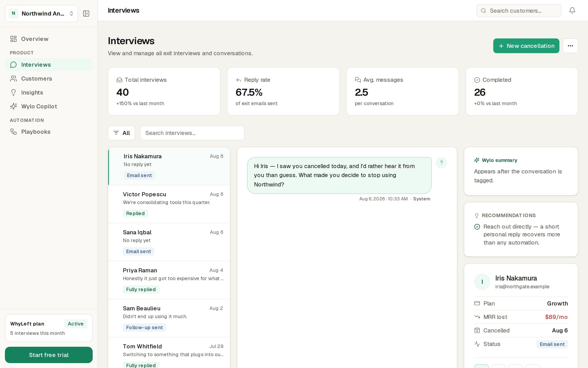588x368 pixels.
Task: Click the $89/mo MRR lost value
Action: click(556, 317)
